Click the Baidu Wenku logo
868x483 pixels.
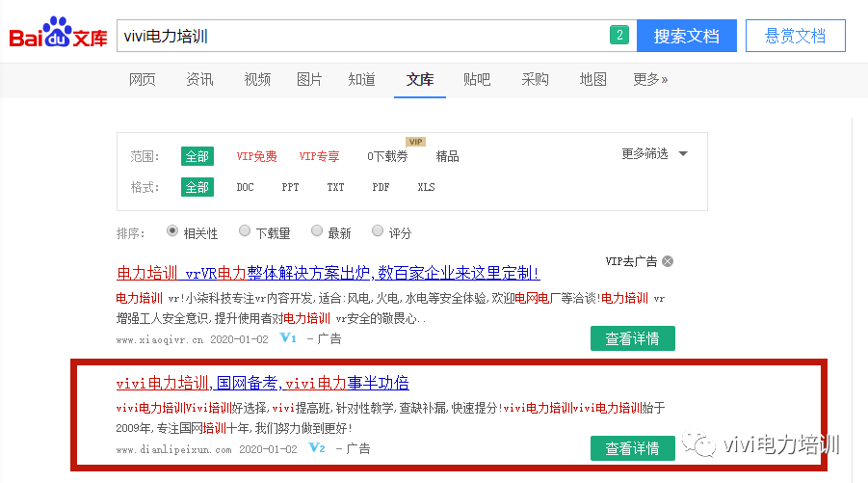pyautogui.click(x=58, y=32)
